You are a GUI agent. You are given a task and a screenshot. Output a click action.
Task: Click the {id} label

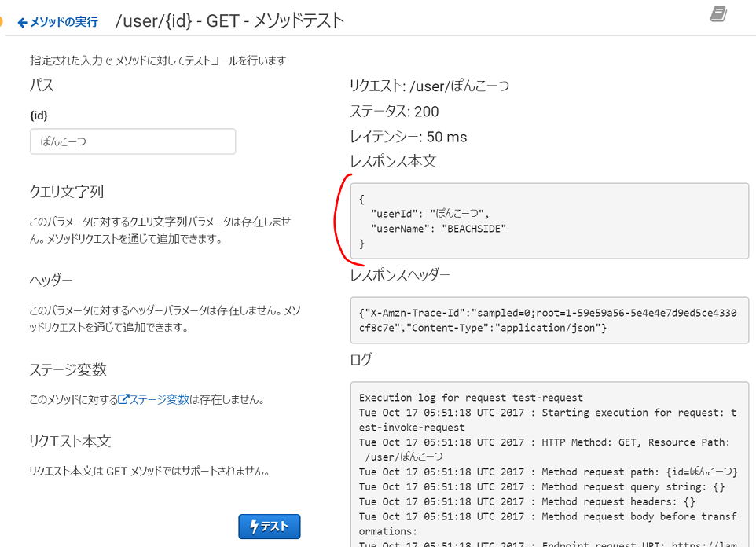coord(39,116)
